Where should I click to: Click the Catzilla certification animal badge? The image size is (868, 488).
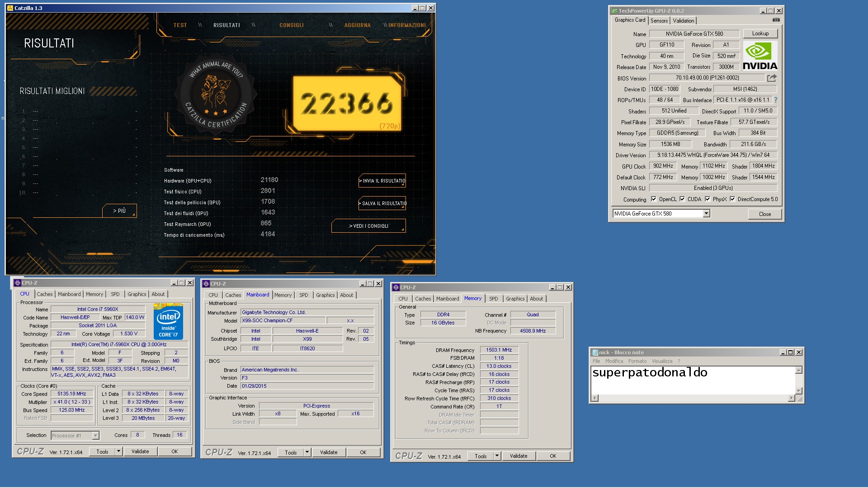(x=216, y=94)
